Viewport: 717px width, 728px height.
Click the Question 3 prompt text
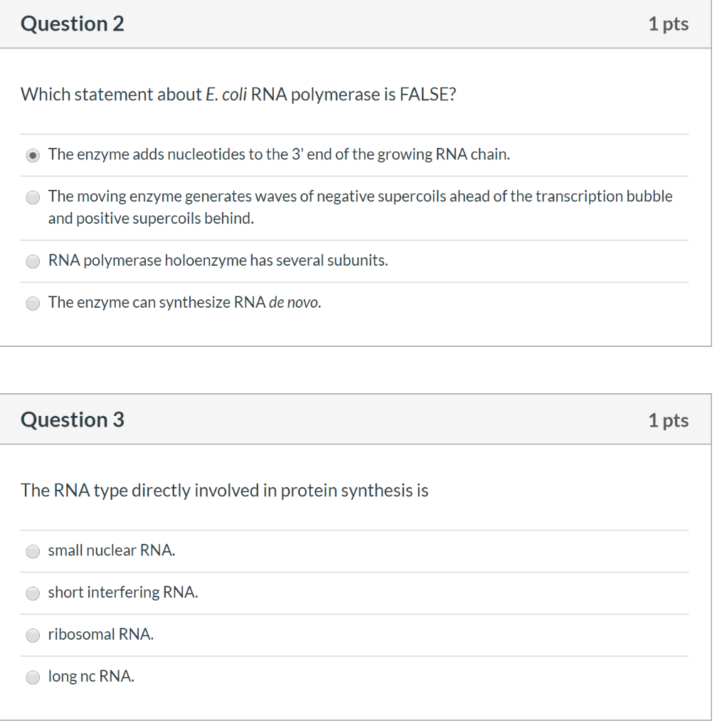click(x=225, y=490)
